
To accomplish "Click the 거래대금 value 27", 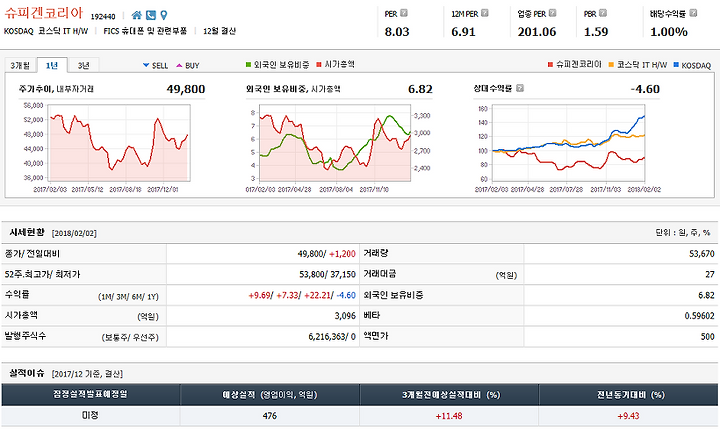I will [710, 274].
